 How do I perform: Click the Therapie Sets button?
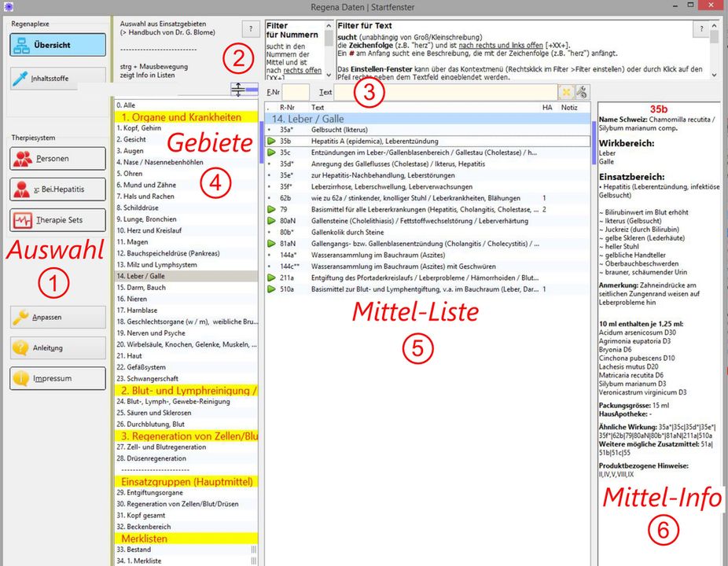point(57,220)
